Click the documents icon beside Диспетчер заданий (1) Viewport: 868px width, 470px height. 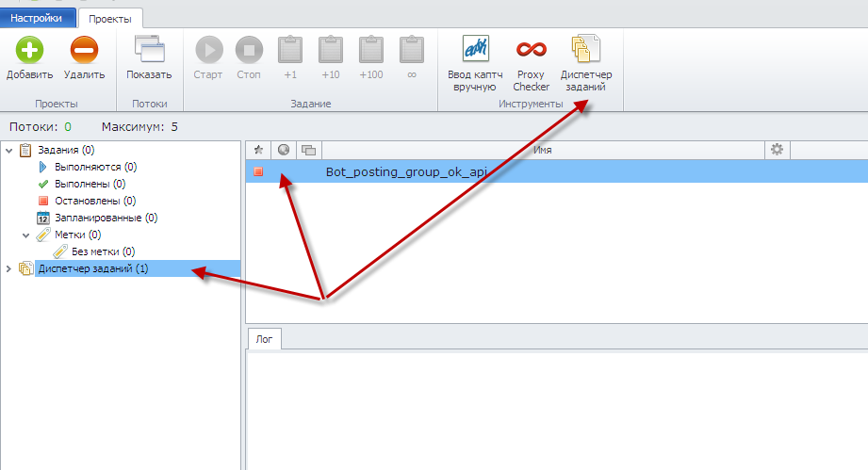[x=25, y=268]
